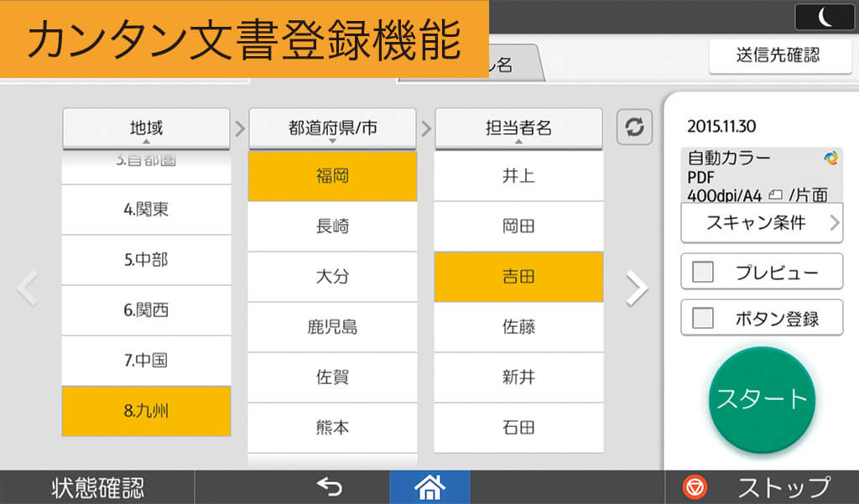Sort using the 担当者名 header

518,128
